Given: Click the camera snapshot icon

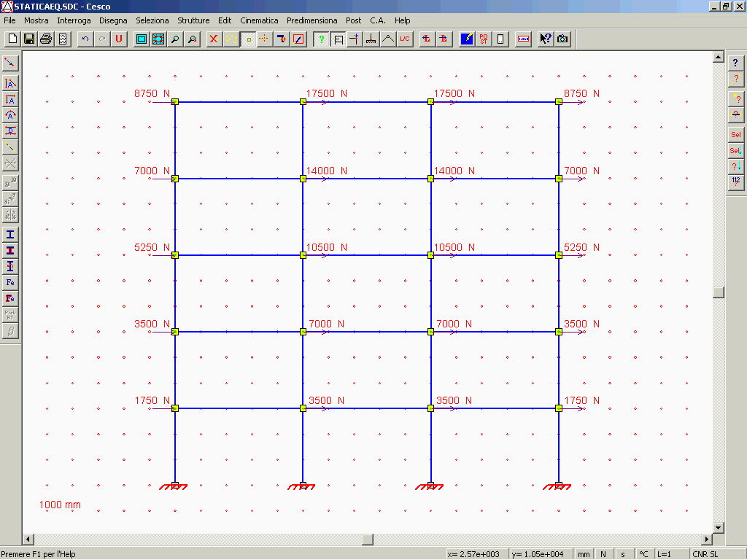Looking at the screenshot, I should (562, 39).
